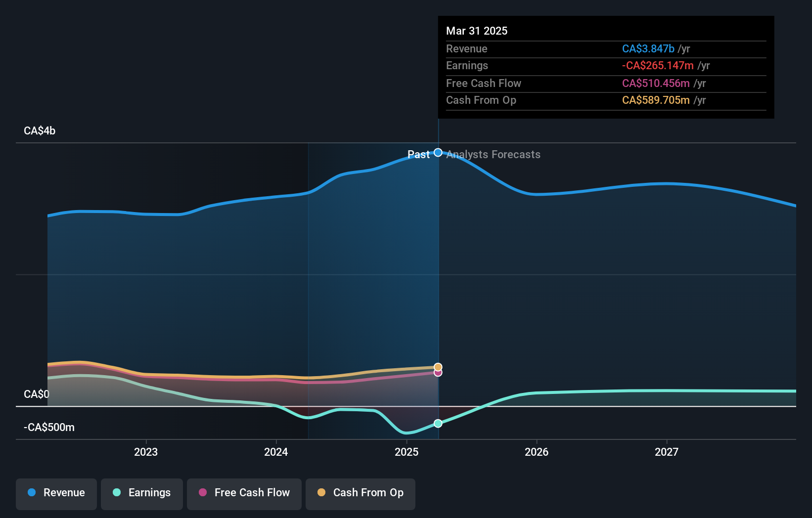Viewport: 812px width, 518px height.
Task: Click the -CA$500m y-axis label
Action: 49,427
